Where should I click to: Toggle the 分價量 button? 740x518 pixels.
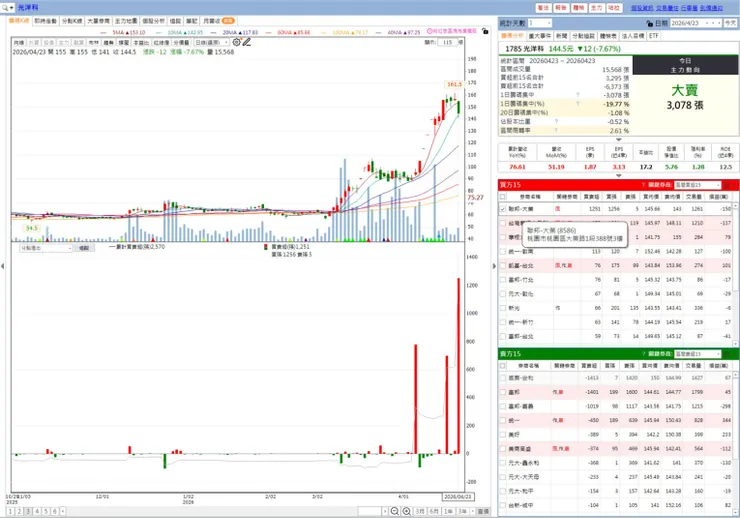(181, 42)
